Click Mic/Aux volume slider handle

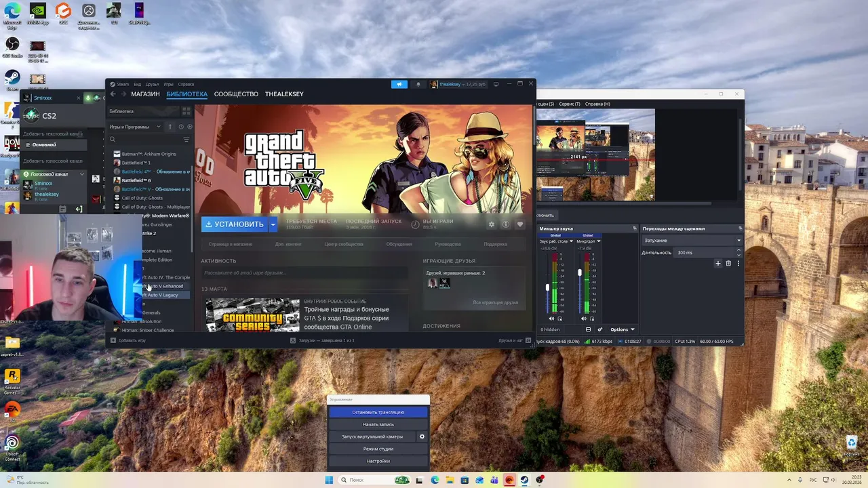coord(580,272)
